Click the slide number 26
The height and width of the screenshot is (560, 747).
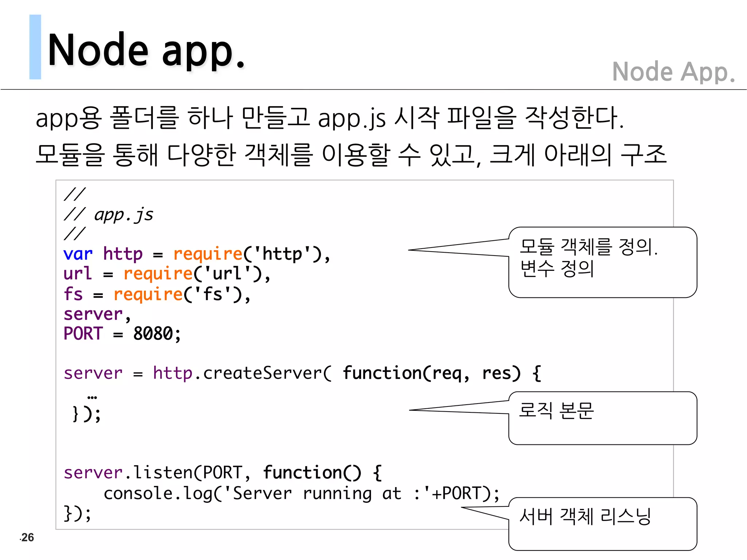pyautogui.click(x=27, y=537)
